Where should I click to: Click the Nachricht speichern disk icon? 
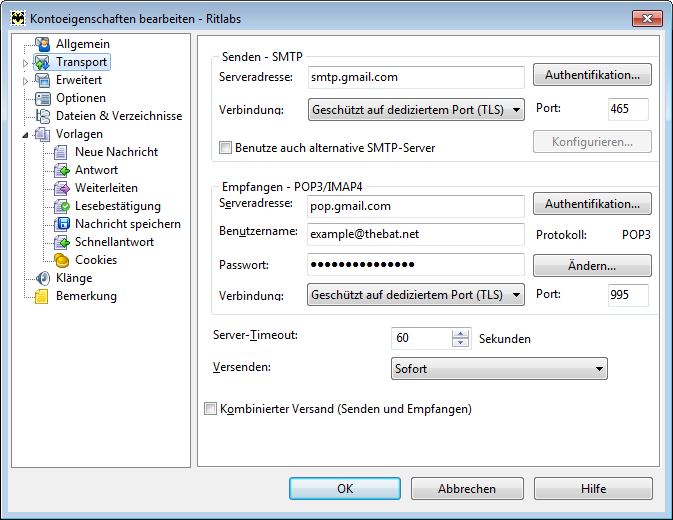pos(62,224)
